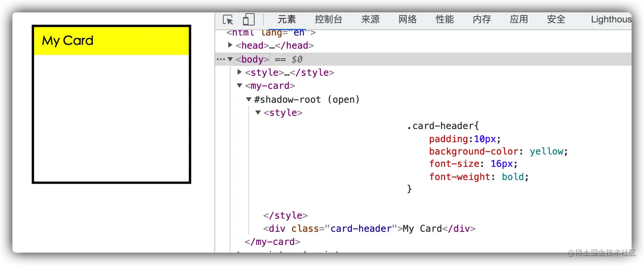Click the yellow My Card header on page
644x265 pixels.
point(111,41)
